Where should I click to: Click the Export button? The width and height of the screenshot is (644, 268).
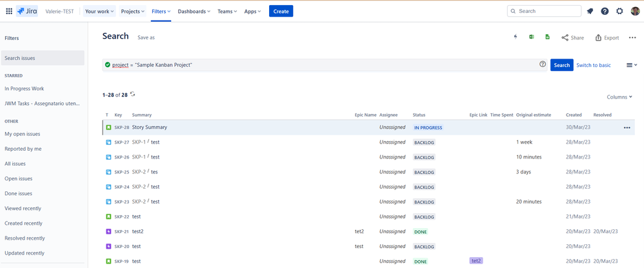tap(607, 38)
